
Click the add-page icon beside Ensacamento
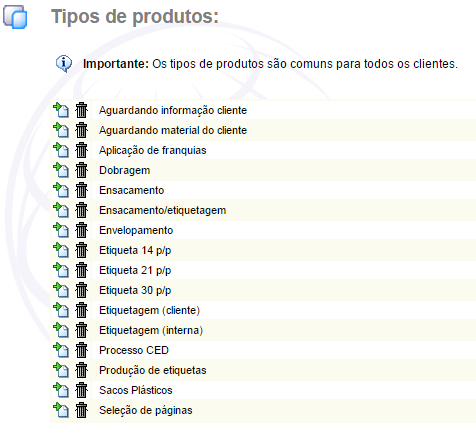[61, 190]
